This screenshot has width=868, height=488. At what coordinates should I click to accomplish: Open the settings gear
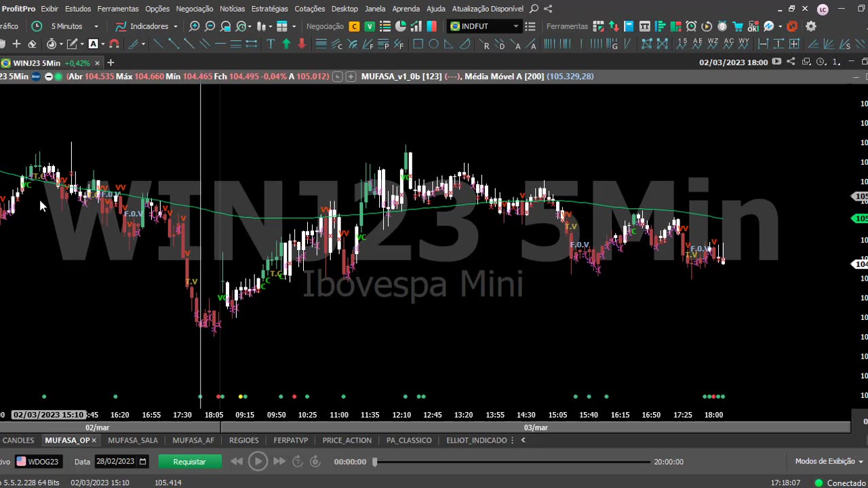pos(810,26)
